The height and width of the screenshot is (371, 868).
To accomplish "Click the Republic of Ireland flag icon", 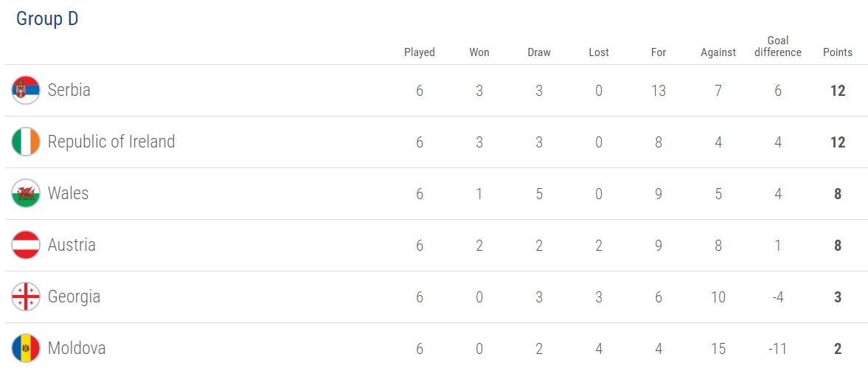I will click(x=26, y=142).
